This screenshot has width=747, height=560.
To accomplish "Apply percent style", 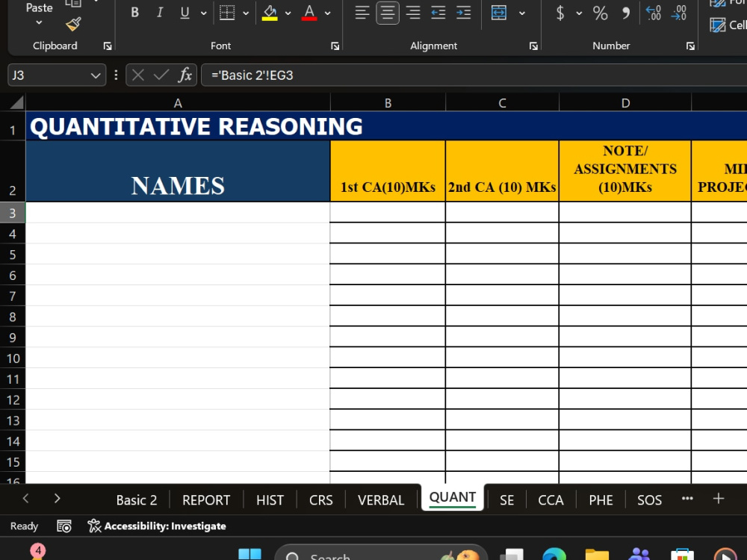I will 601,13.
